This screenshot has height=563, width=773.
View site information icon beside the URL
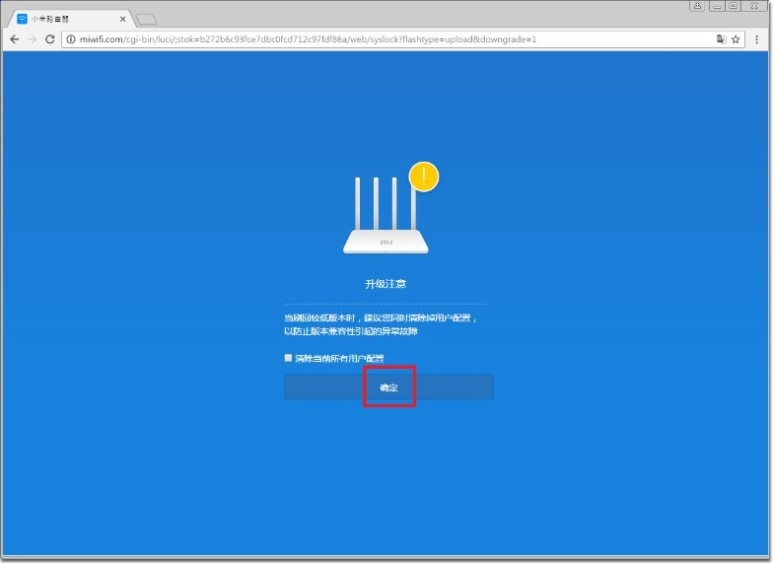click(x=72, y=39)
